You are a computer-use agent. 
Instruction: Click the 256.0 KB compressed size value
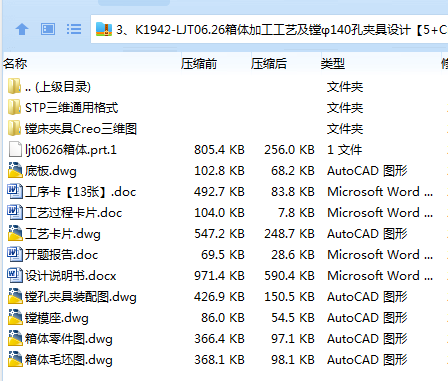point(289,150)
